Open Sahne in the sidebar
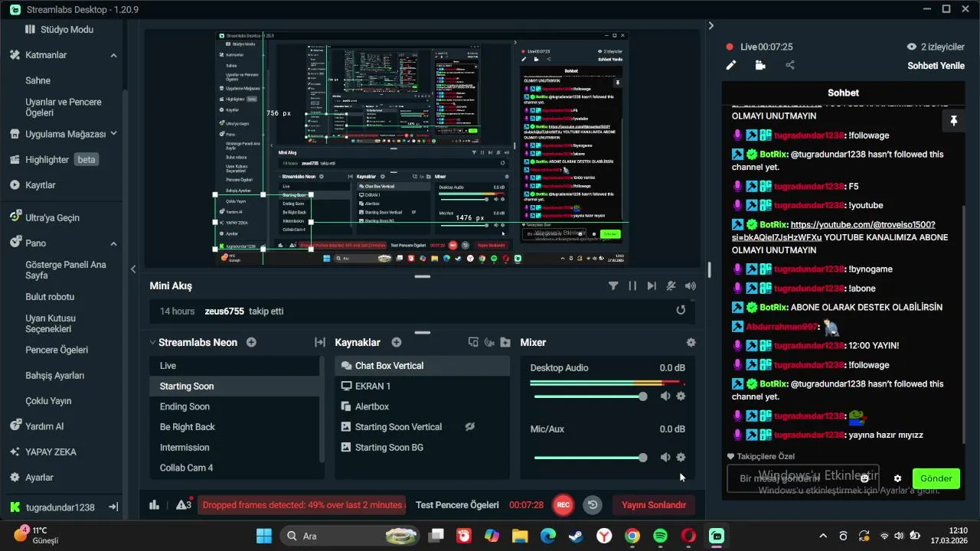The width and height of the screenshot is (980, 551). [38, 80]
